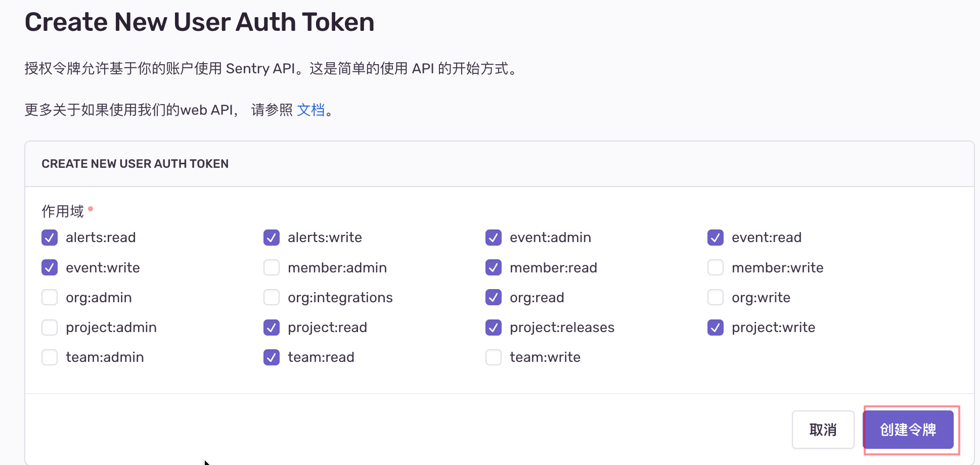Check the member:write checkbox
Screen dimensions: 980x465
tap(716, 267)
